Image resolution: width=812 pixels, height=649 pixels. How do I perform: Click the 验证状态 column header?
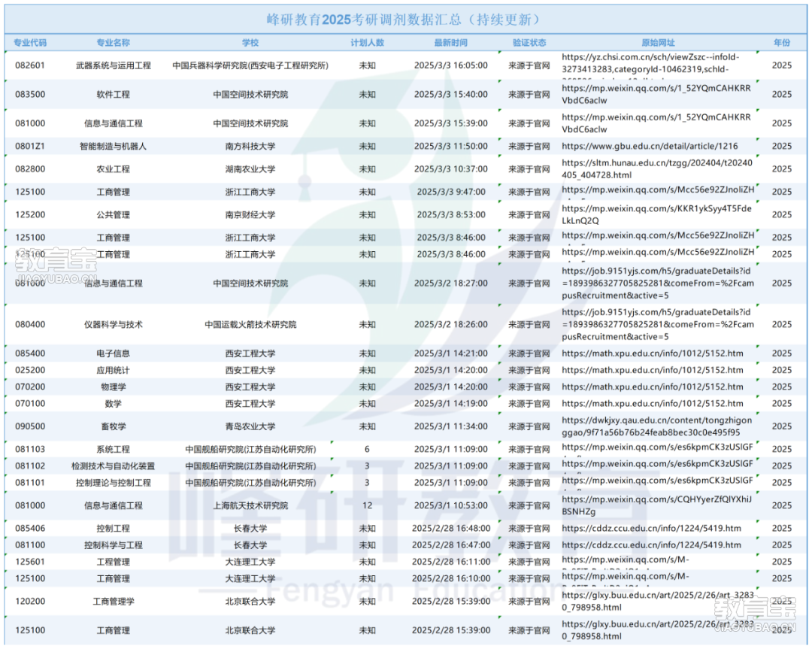pos(529,42)
